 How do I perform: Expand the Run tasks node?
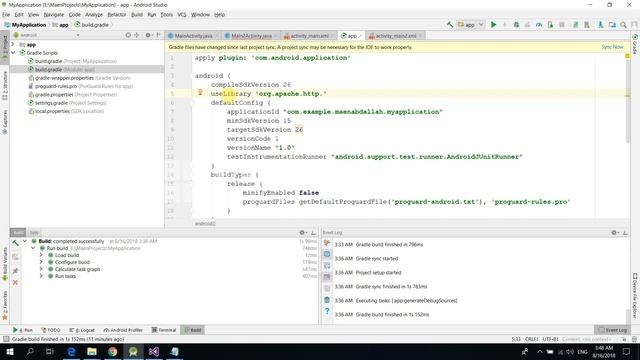click(x=41, y=276)
